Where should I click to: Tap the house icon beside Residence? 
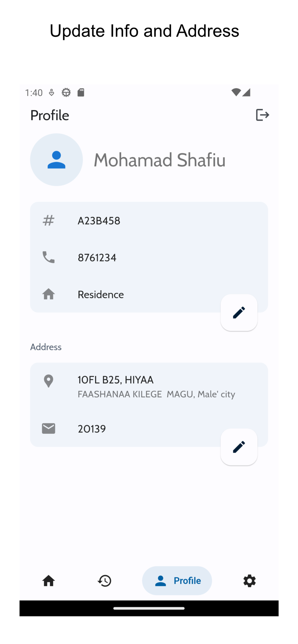[49, 294]
